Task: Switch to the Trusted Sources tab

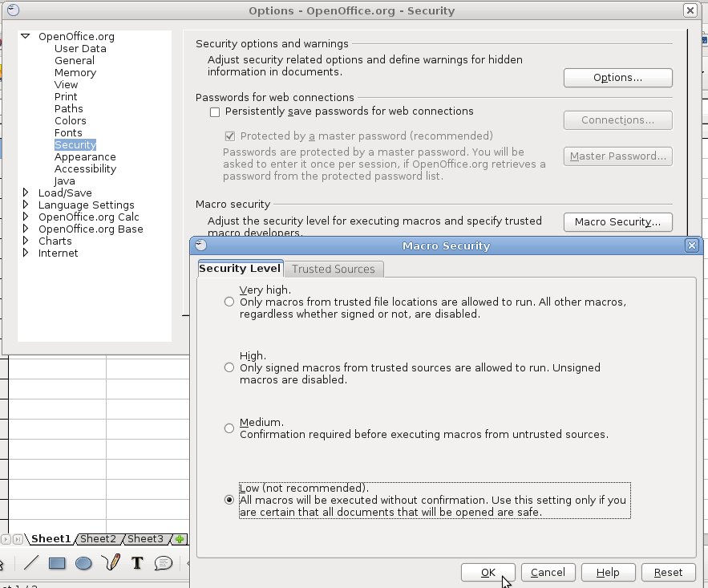Action: 333,269
